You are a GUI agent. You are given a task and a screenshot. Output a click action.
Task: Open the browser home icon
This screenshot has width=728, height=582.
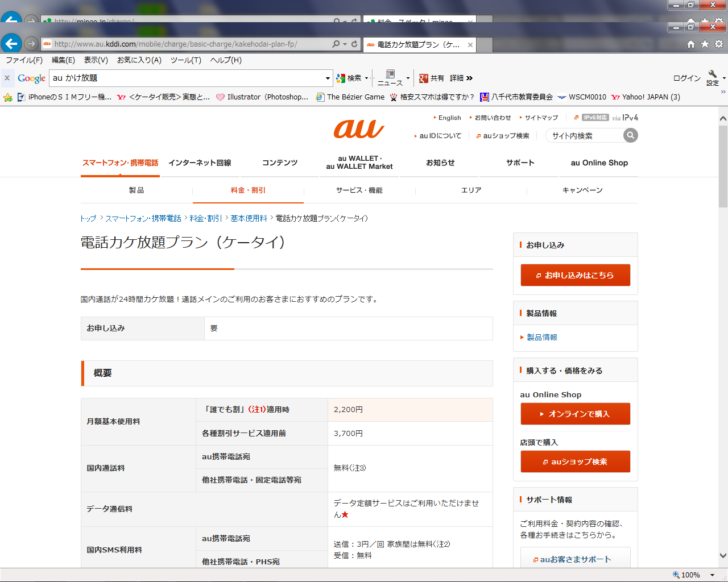(691, 44)
